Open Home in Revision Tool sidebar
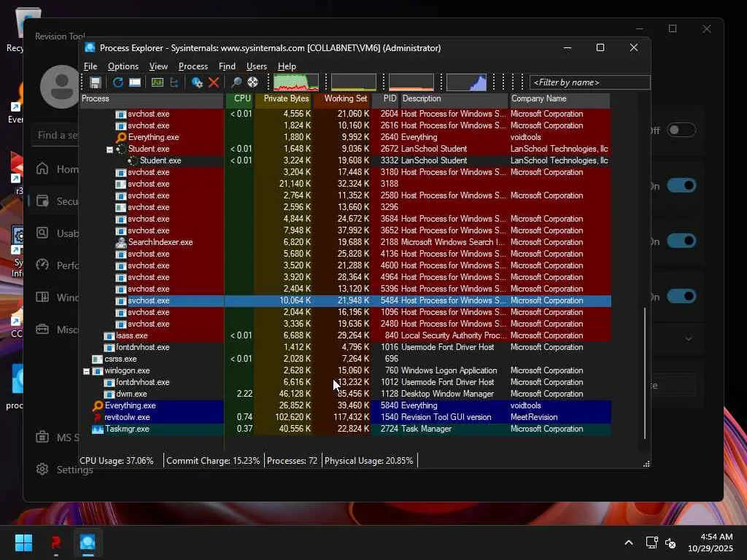The image size is (747, 560). click(42, 168)
